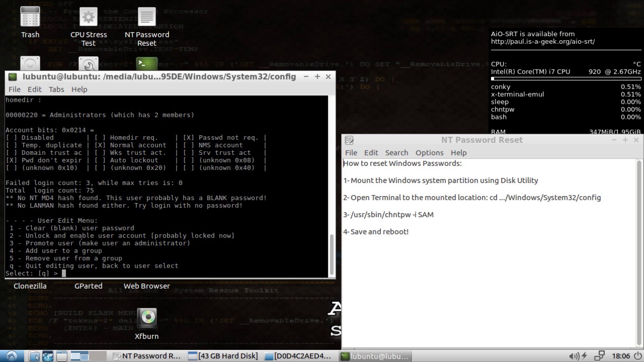The height and width of the screenshot is (362, 644).
Task: Click the minimize-all-windows panel icon
Action: tap(61, 356)
